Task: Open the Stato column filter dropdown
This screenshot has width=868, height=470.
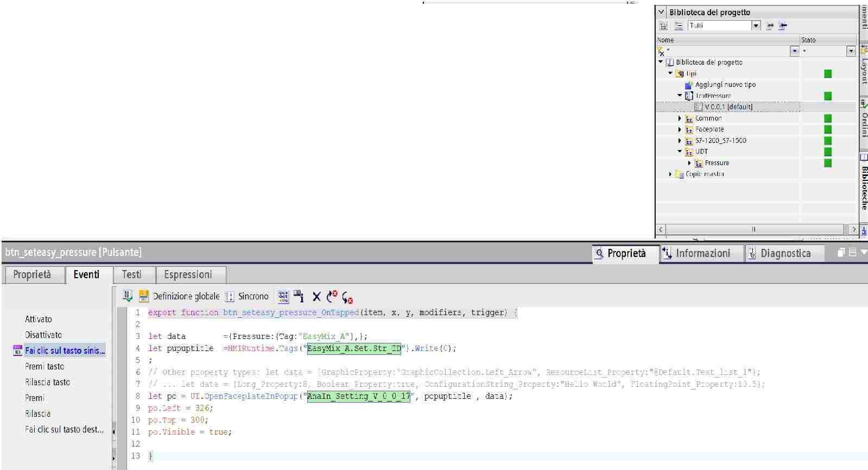Action: (x=851, y=51)
